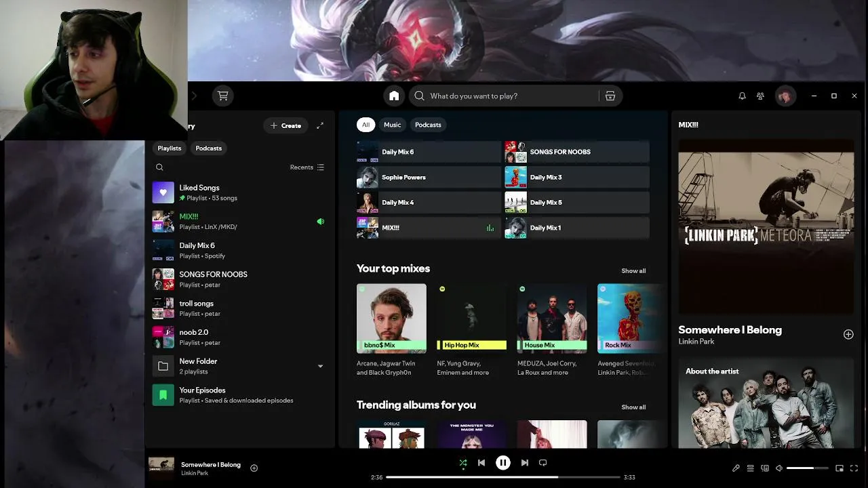868x488 pixels.
Task: Open the play queue
Action: tap(750, 468)
